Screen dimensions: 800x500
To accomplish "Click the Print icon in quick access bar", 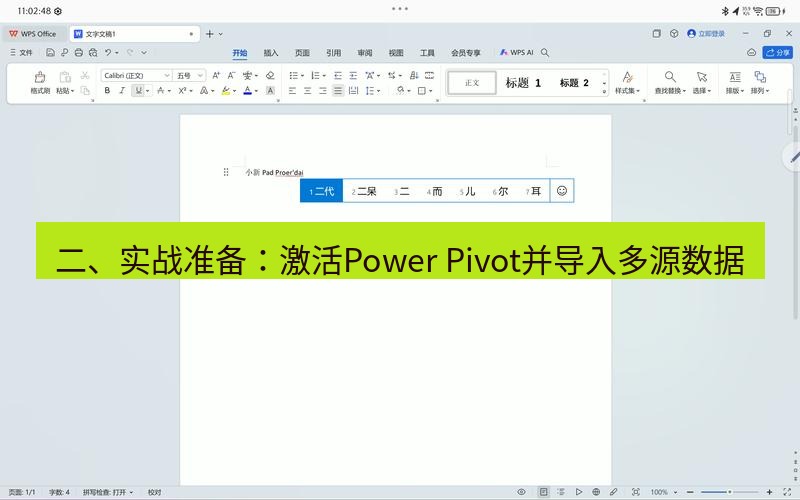I will point(79,52).
